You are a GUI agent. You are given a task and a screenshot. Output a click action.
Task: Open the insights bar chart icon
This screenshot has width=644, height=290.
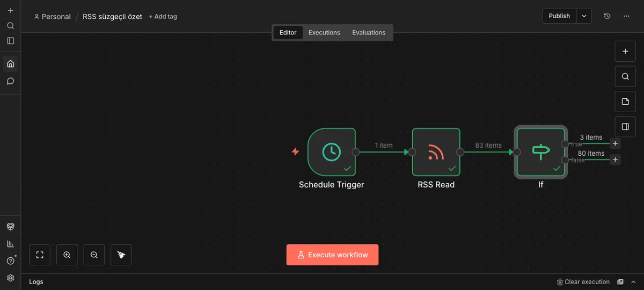pos(10,244)
